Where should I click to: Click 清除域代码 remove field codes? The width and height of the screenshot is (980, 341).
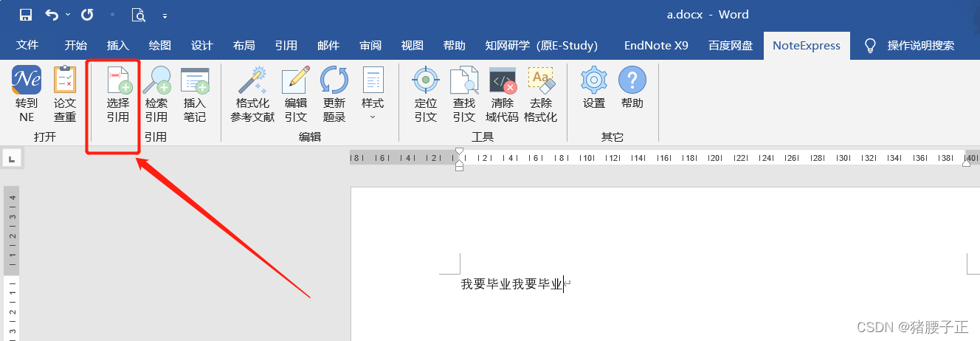click(x=503, y=94)
